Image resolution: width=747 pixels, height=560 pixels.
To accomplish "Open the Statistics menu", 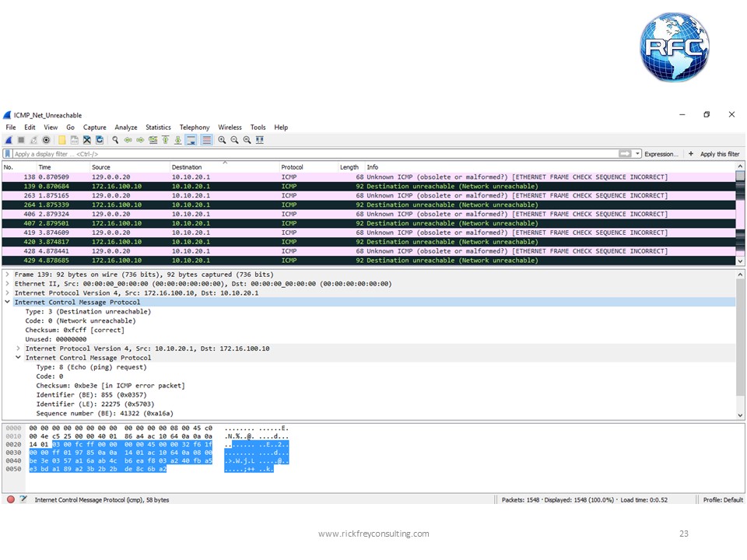I will click(x=158, y=128).
